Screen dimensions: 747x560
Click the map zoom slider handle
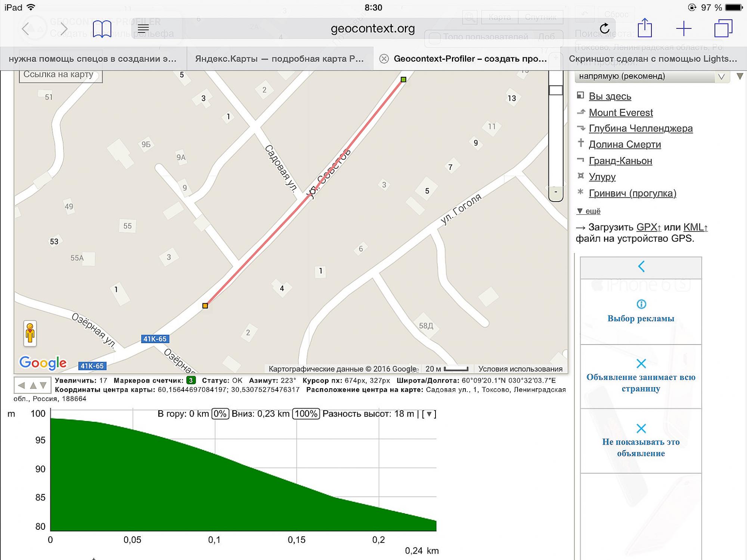click(556, 90)
